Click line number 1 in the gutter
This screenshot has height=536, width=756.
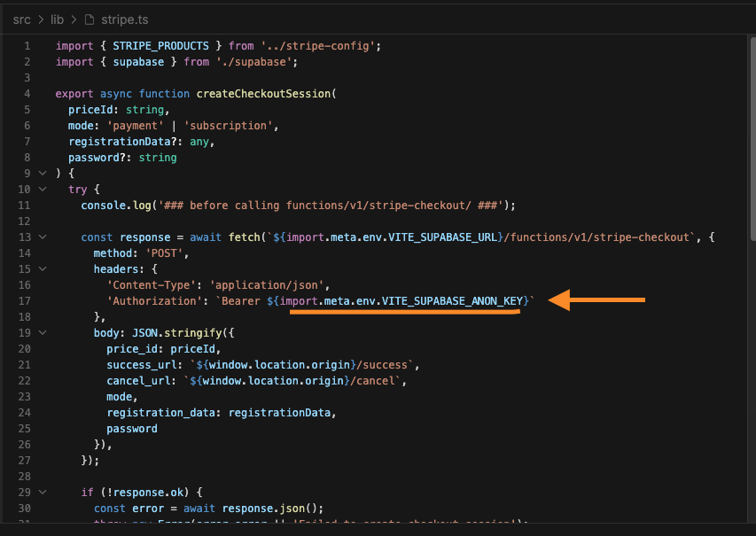pyautogui.click(x=27, y=46)
